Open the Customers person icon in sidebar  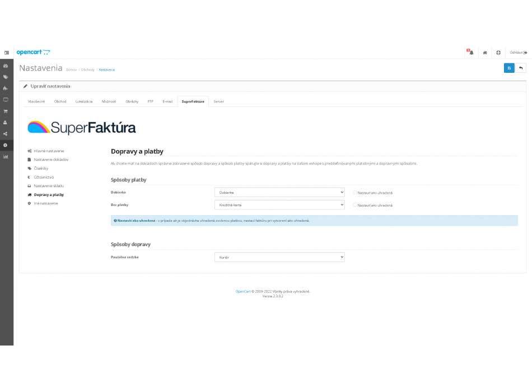coord(6,123)
